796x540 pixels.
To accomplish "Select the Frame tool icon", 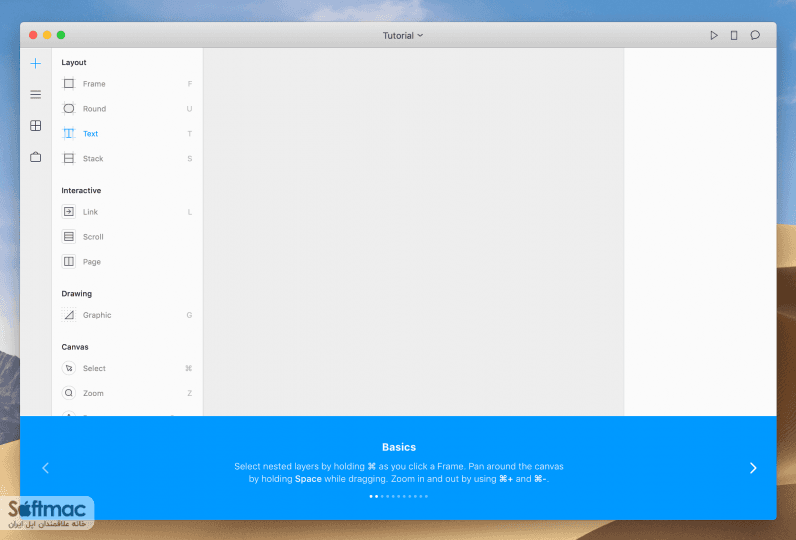I will pyautogui.click(x=69, y=83).
